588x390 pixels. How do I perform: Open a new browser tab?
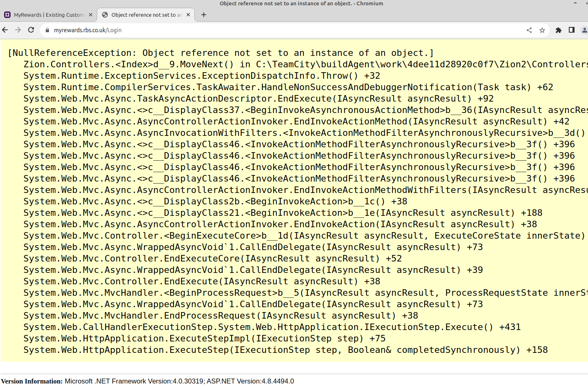[204, 15]
